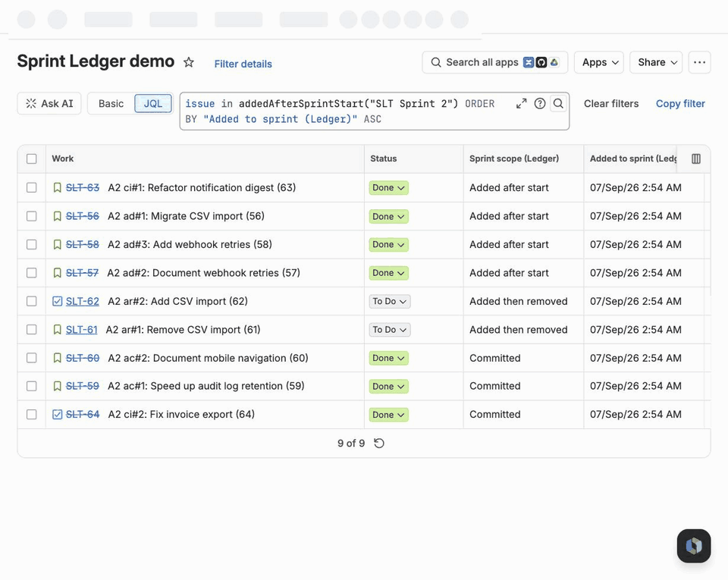This screenshot has height=580, width=728.
Task: Select checkbox for SLT-60 row
Action: (32, 358)
